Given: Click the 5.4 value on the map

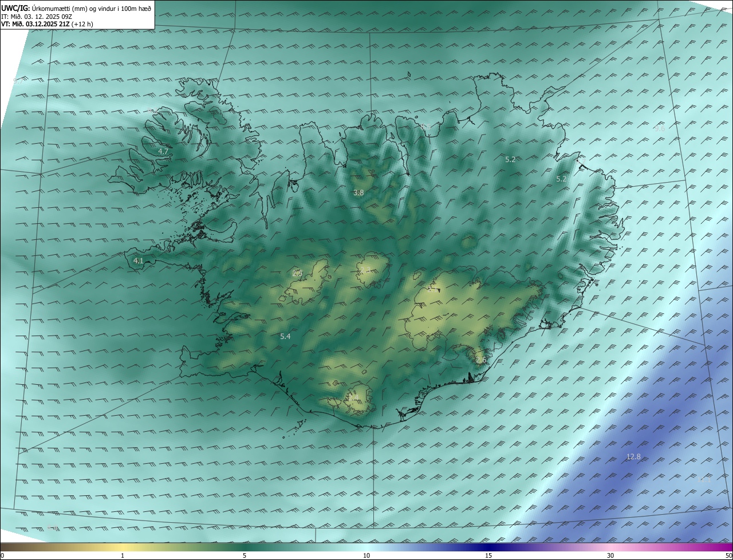Looking at the screenshot, I should point(285,337).
